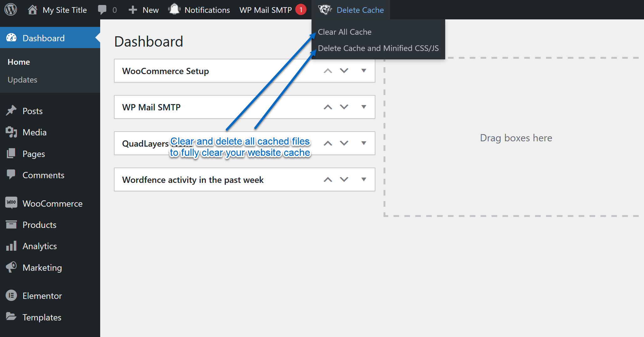The image size is (644, 337).
Task: Click the Dashboard gauge icon in sidebar
Action: 11,38
